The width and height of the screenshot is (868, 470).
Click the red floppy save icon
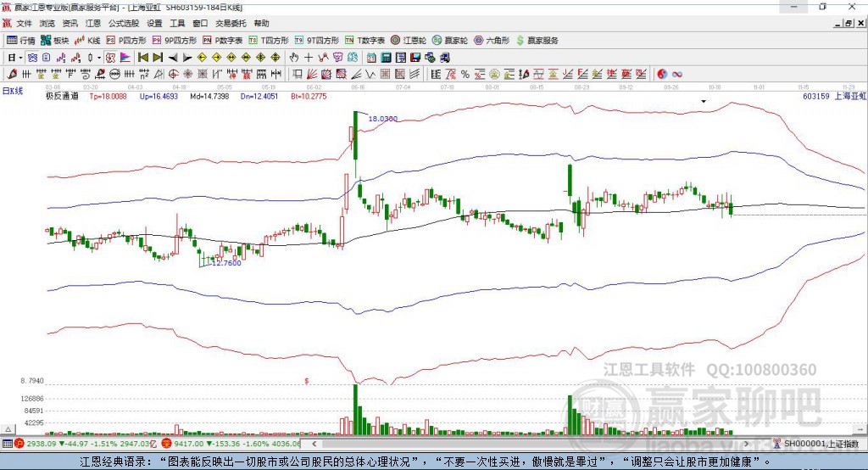(x=415, y=58)
